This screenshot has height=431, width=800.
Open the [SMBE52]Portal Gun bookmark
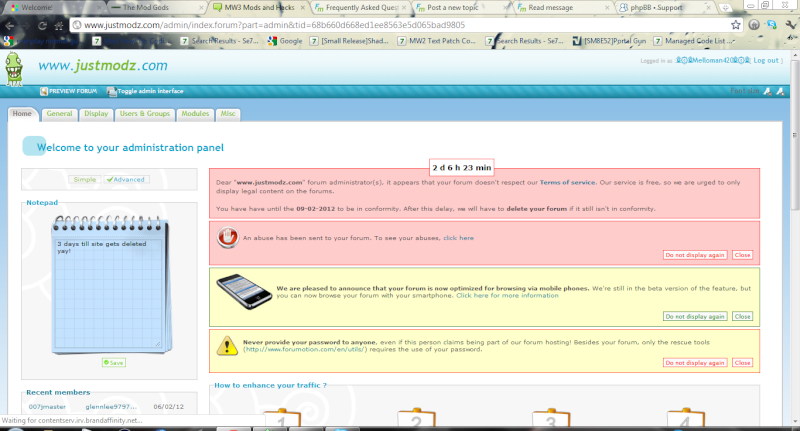(610, 41)
